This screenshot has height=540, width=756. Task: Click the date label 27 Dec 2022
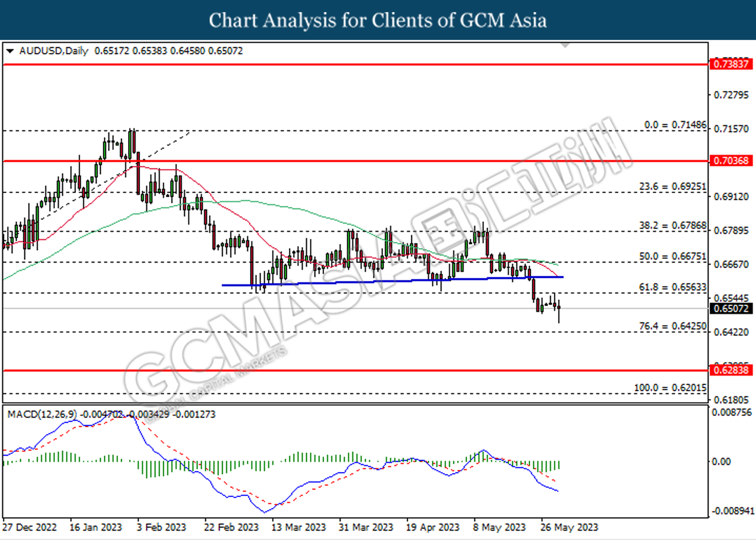30,527
